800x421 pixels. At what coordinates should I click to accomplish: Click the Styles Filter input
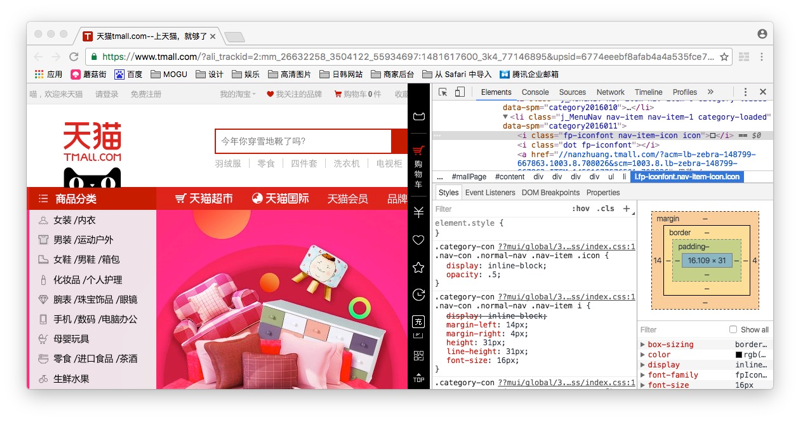pos(500,209)
